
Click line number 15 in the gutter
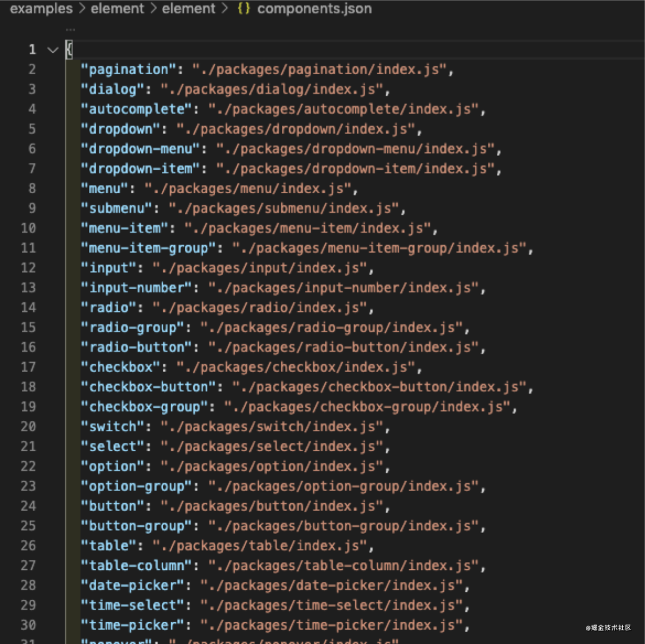(29, 327)
